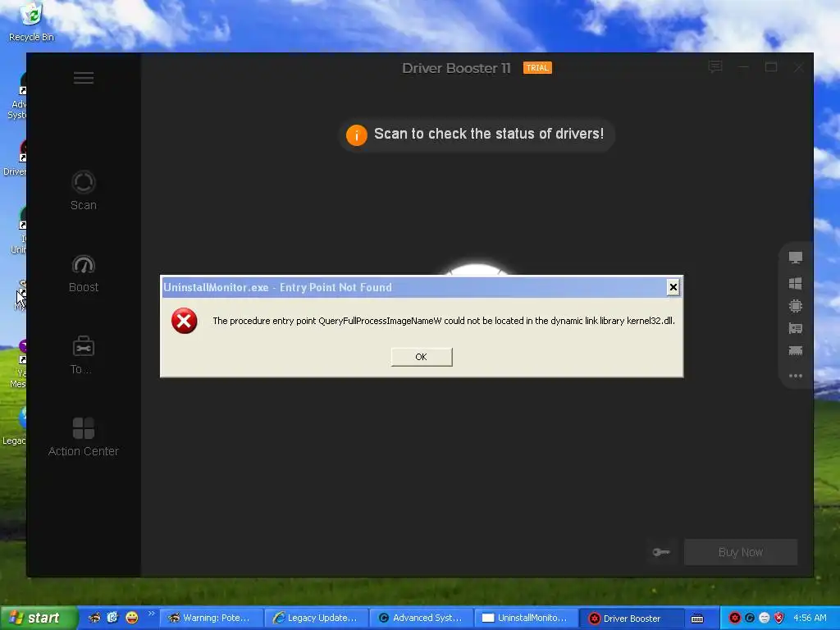Click the orange info icon in scan banner

click(x=357, y=135)
